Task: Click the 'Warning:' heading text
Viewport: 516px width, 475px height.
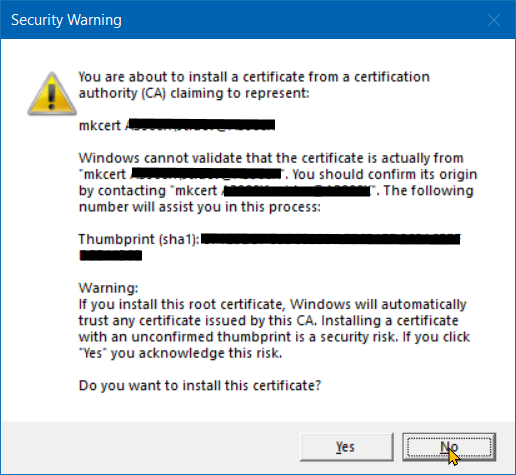Action: [108, 288]
